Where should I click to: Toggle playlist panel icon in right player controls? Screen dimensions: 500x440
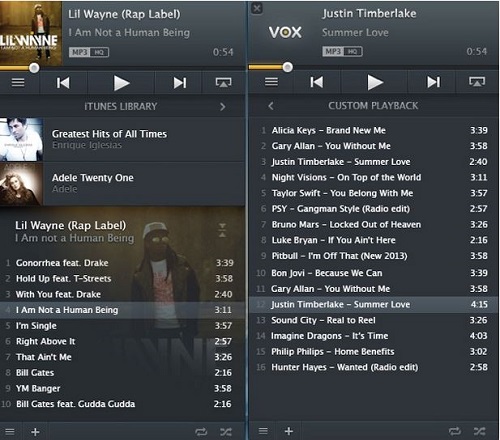click(x=271, y=82)
